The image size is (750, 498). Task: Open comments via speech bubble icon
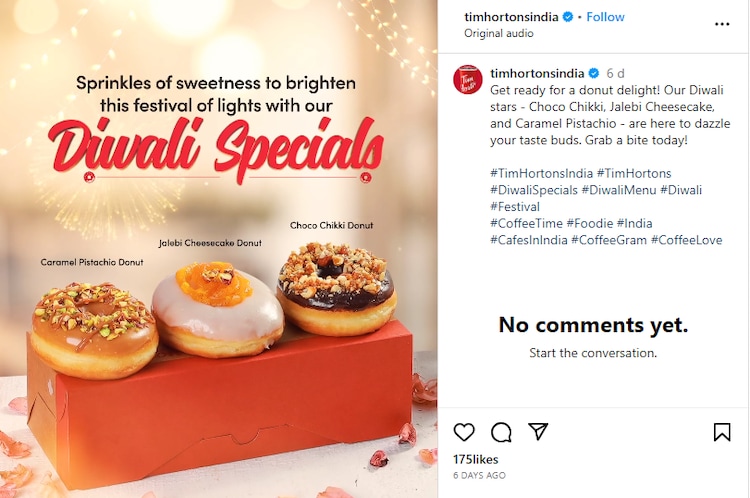tap(501, 432)
